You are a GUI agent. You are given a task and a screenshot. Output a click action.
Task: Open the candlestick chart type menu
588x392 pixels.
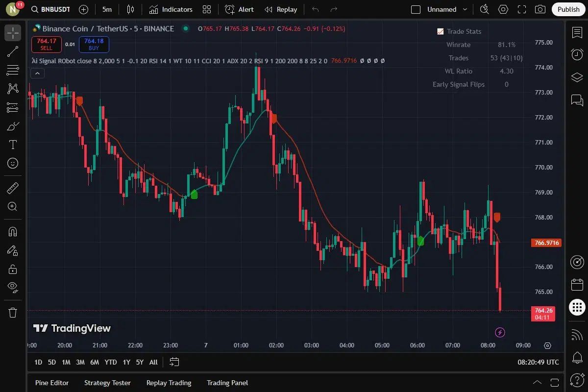point(130,9)
